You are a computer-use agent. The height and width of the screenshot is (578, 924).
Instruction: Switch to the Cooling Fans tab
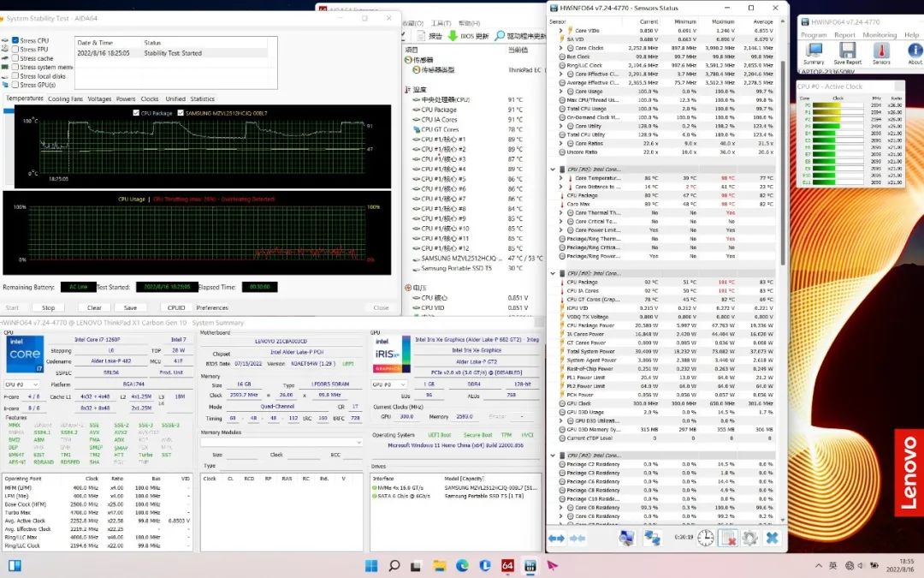coord(65,98)
